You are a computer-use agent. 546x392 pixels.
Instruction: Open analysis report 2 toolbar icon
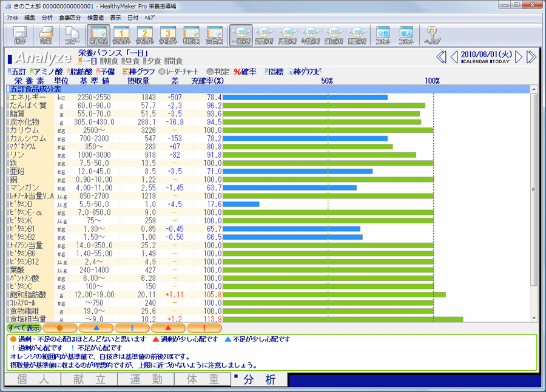pos(144,35)
